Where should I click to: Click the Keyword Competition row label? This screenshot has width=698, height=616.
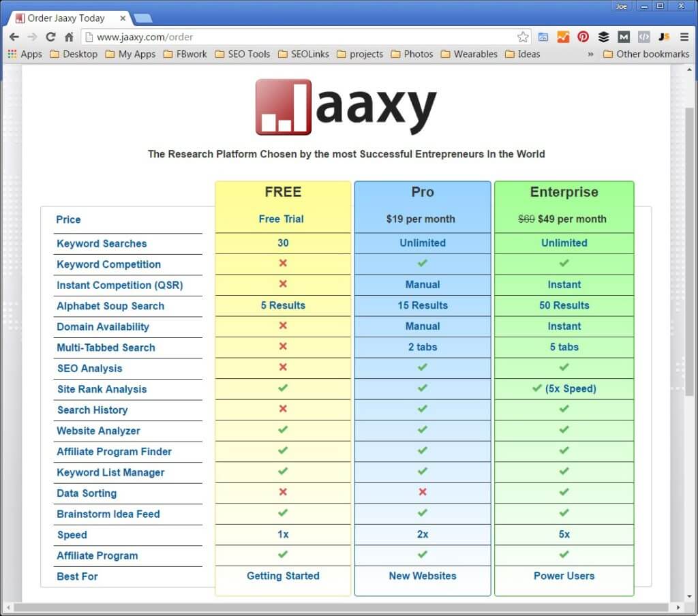click(x=108, y=264)
